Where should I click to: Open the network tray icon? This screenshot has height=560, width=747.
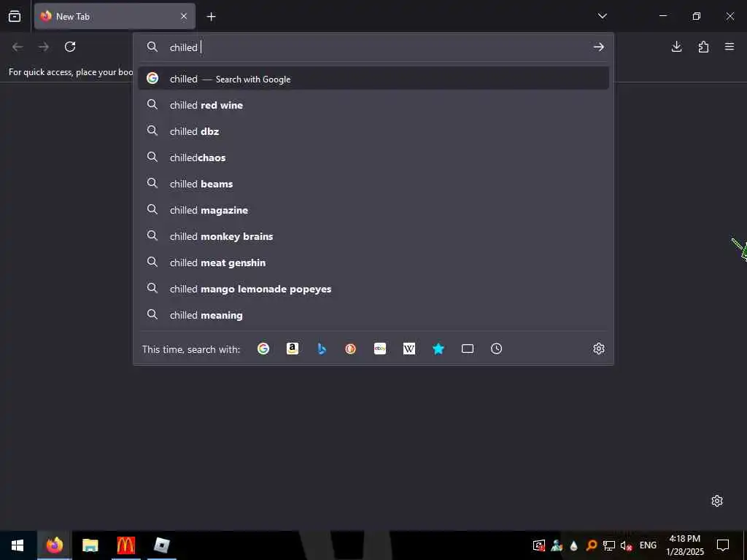pos(609,545)
